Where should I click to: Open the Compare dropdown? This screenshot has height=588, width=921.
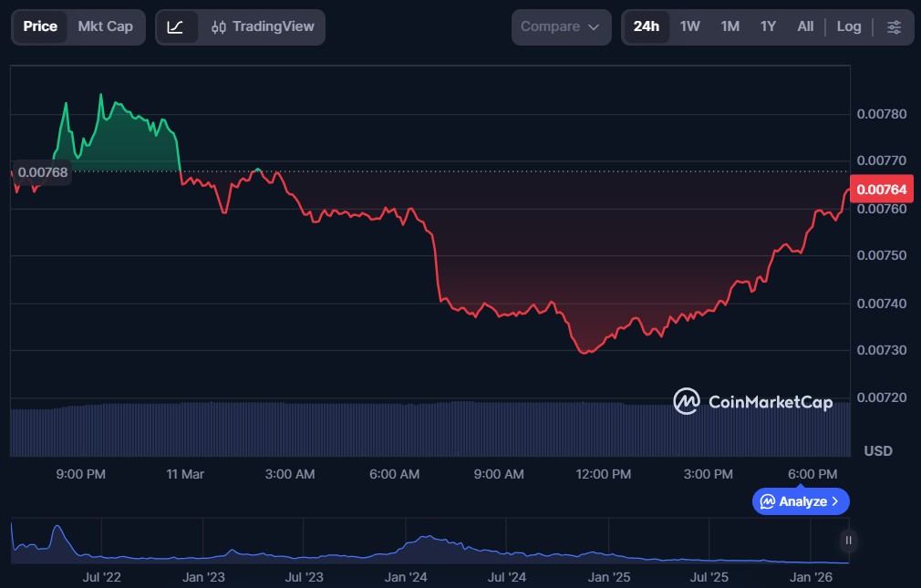pos(560,26)
